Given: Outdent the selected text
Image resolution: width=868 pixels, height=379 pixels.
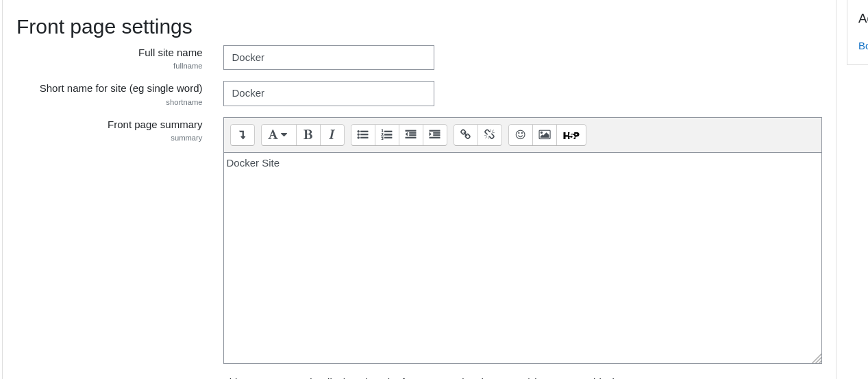Looking at the screenshot, I should (x=411, y=135).
